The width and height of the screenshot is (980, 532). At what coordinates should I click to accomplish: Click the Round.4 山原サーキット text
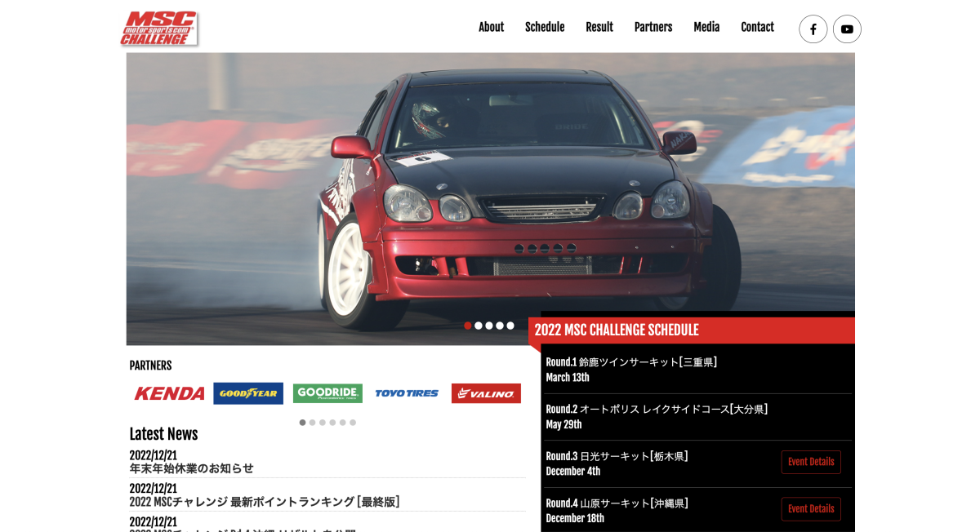tap(617, 503)
